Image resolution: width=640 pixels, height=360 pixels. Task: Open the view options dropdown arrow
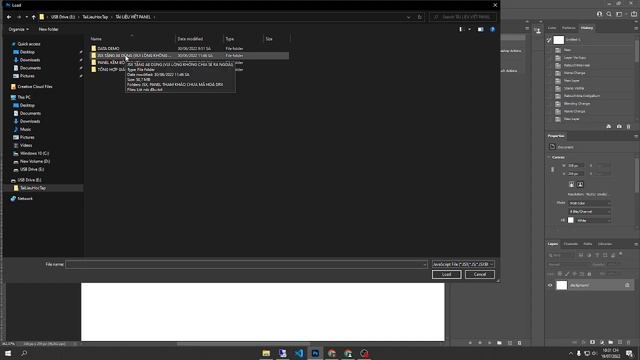pos(469,29)
